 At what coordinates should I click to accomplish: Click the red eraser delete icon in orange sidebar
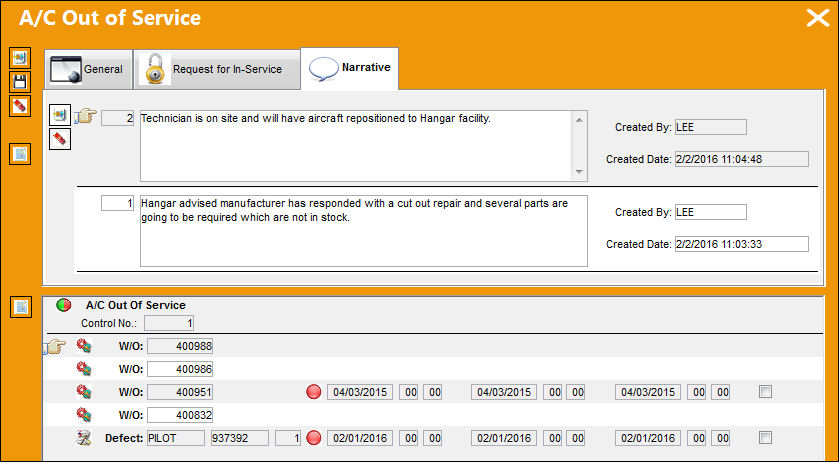(x=20, y=105)
